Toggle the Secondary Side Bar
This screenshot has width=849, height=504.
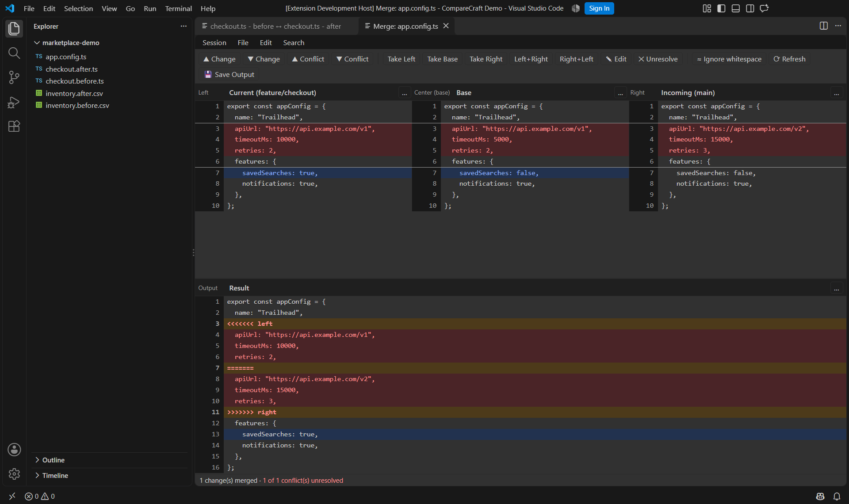[x=750, y=8]
